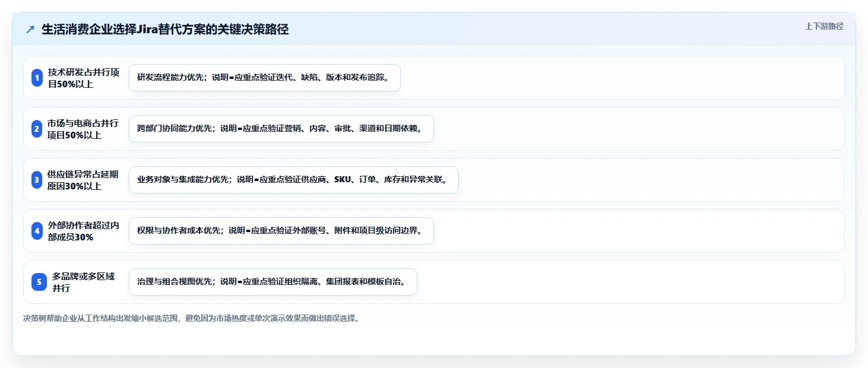
Task: Click the footer note starting 决策树帮助企业
Action: 191,318
